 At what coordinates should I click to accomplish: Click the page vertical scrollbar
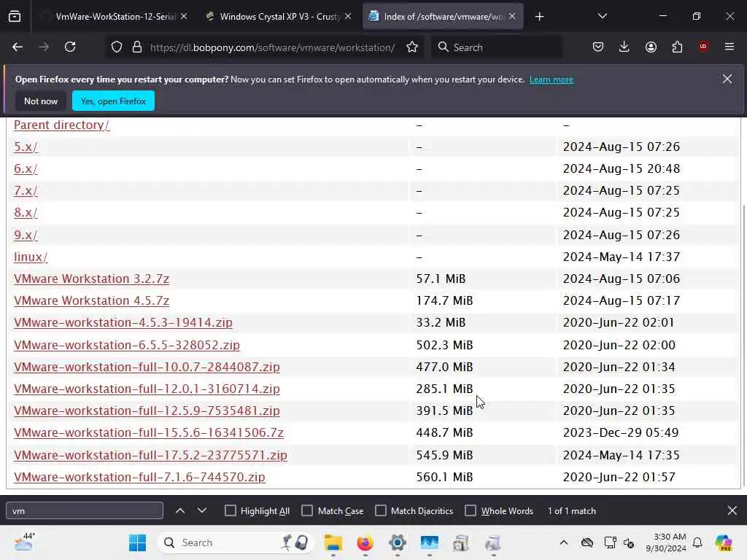point(743,345)
